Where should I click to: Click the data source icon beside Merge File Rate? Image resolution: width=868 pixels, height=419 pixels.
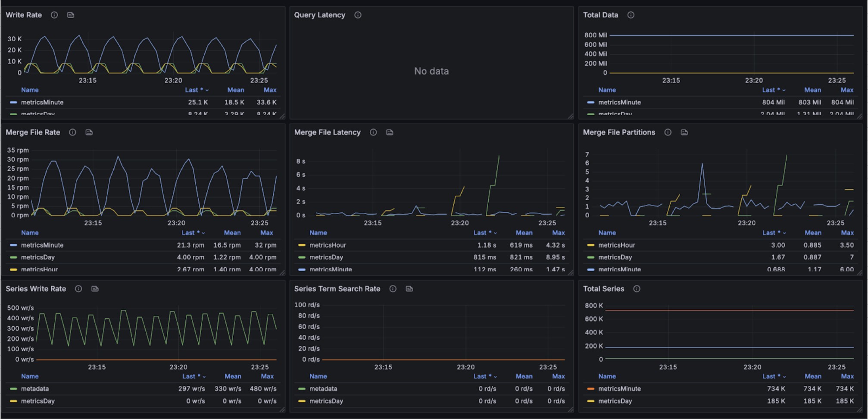(89, 132)
